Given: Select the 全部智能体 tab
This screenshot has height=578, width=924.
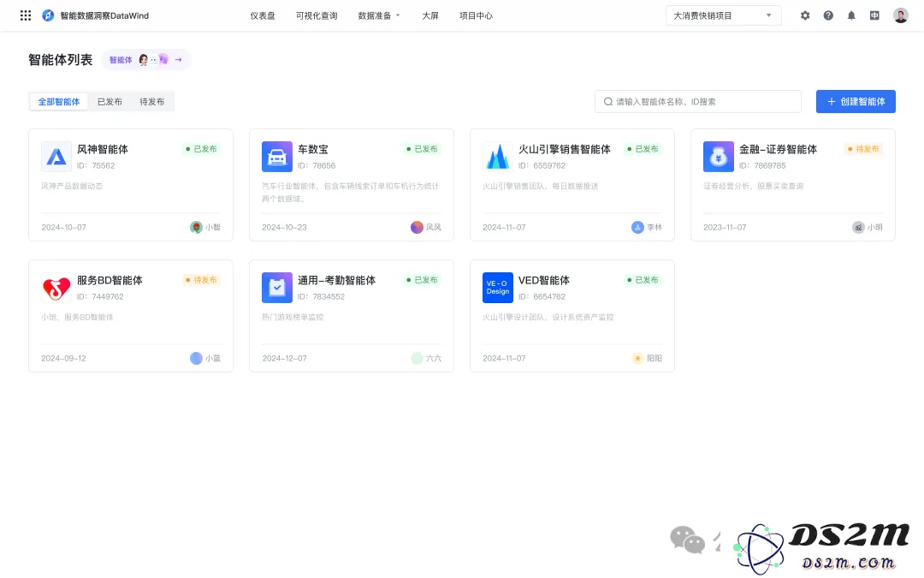Looking at the screenshot, I should pyautogui.click(x=59, y=101).
